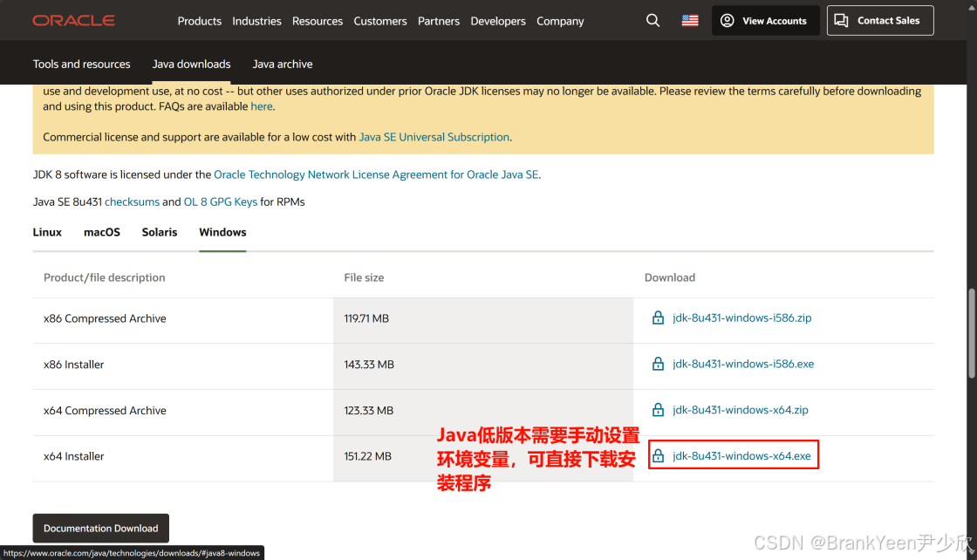Click the Documentation Download button

(x=101, y=529)
